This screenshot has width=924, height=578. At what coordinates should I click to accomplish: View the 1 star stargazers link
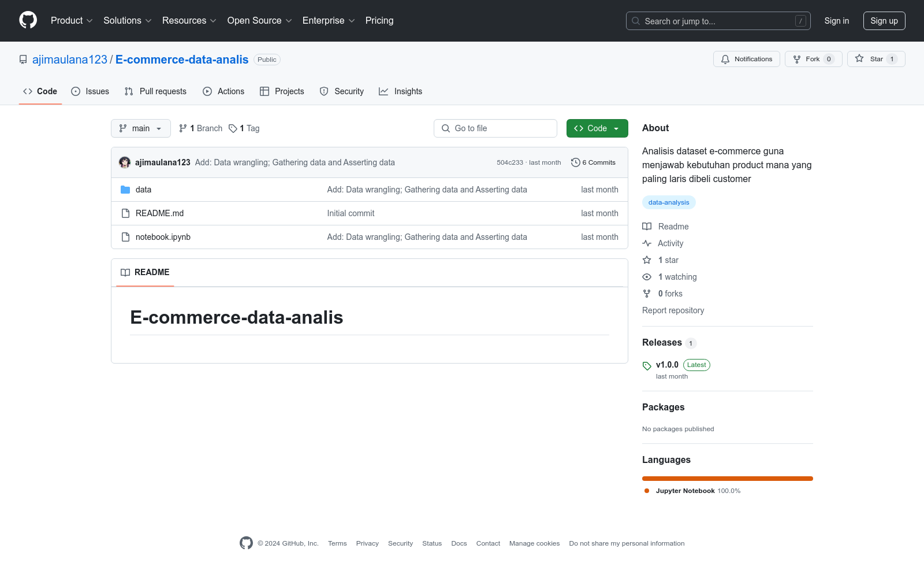661,260
